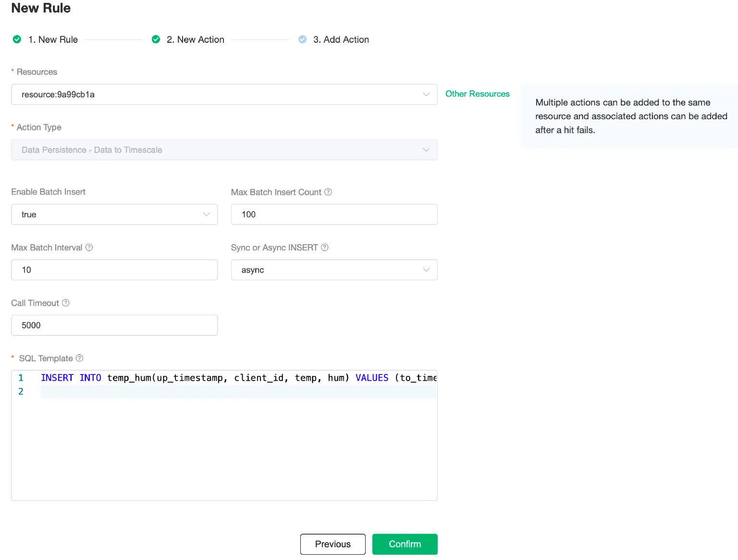Open the Enable Batch Insert dropdown
This screenshot has height=560, width=738.
coord(114,214)
